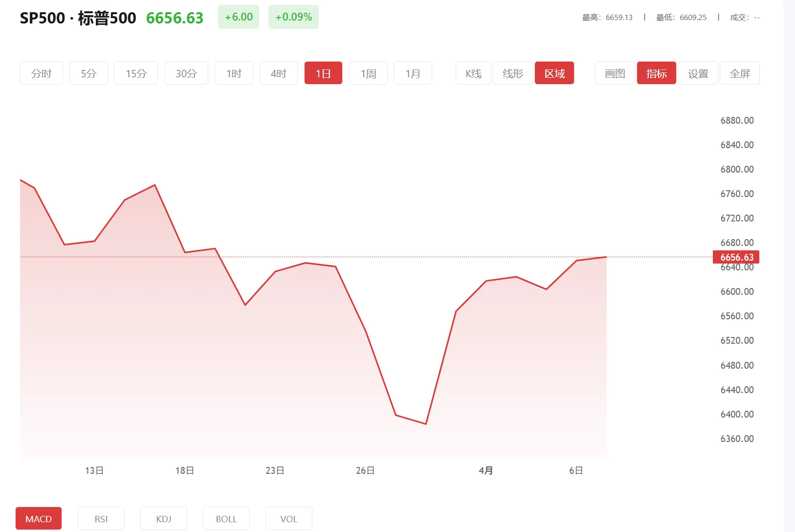Enter 全屏 fullscreen mode
Screen dimensions: 795x532
pyautogui.click(x=739, y=72)
